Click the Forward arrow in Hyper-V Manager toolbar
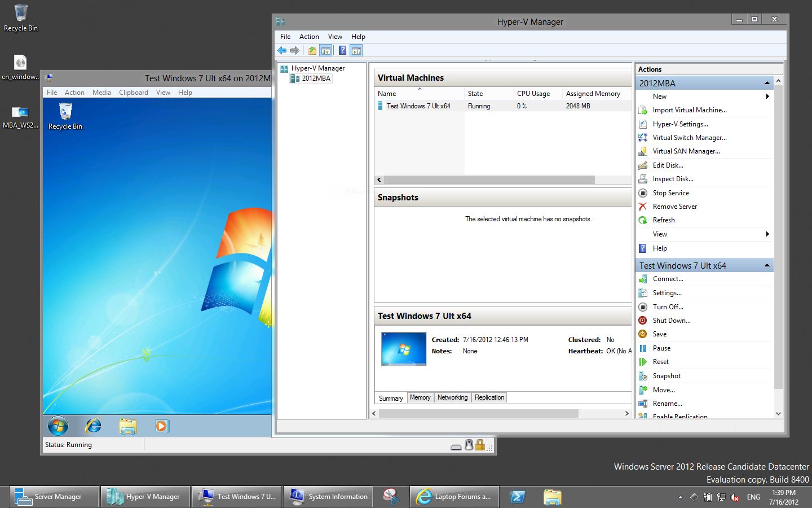The height and width of the screenshot is (508, 812). [x=294, y=51]
